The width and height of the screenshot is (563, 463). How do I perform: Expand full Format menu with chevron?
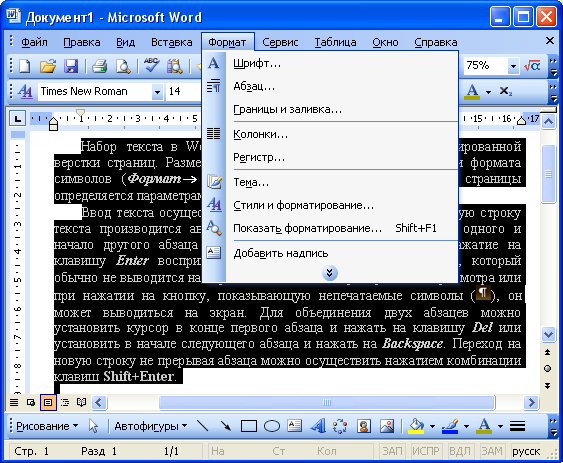pyautogui.click(x=330, y=273)
